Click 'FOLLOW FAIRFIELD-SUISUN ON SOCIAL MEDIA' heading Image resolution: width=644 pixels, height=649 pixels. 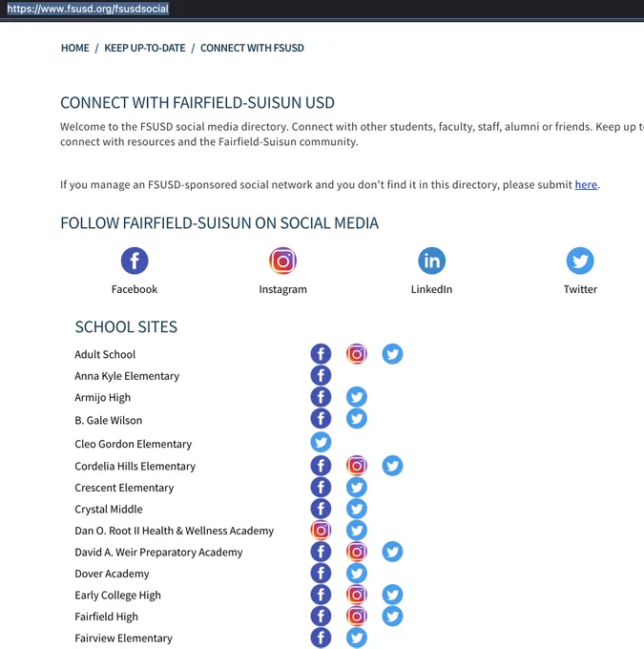[219, 223]
